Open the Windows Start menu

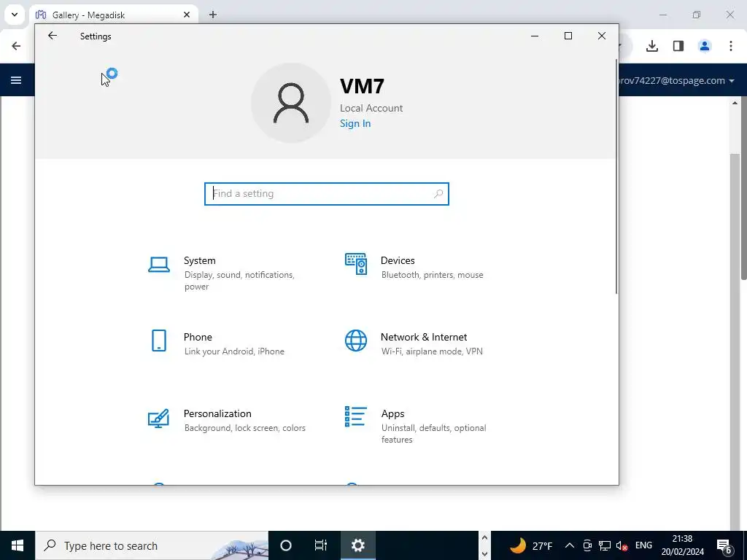coord(18,545)
